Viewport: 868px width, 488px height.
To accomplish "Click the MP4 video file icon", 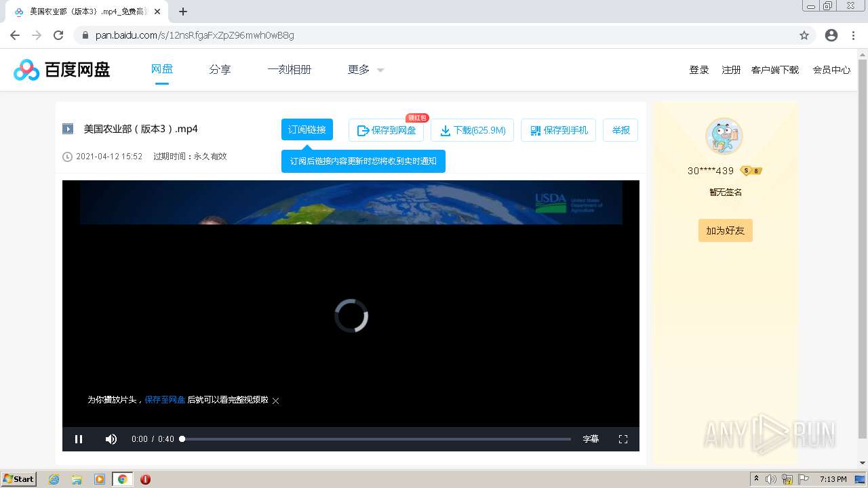I will (x=68, y=129).
